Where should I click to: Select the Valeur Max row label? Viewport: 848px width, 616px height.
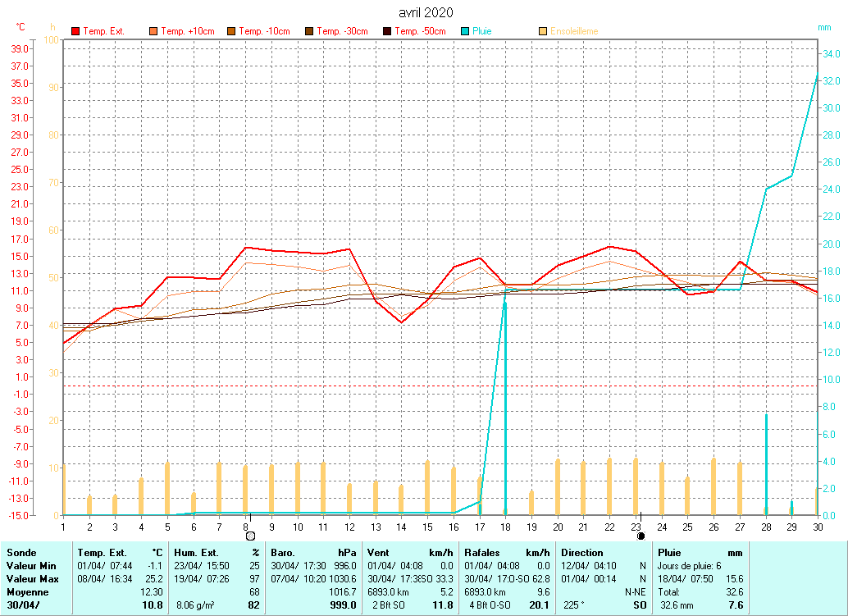click(x=32, y=579)
